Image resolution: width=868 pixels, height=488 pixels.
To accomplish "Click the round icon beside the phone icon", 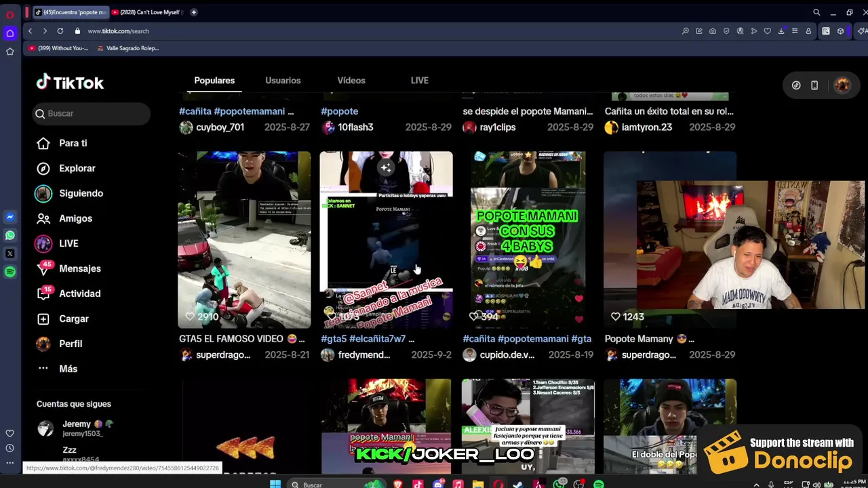I will tap(796, 85).
